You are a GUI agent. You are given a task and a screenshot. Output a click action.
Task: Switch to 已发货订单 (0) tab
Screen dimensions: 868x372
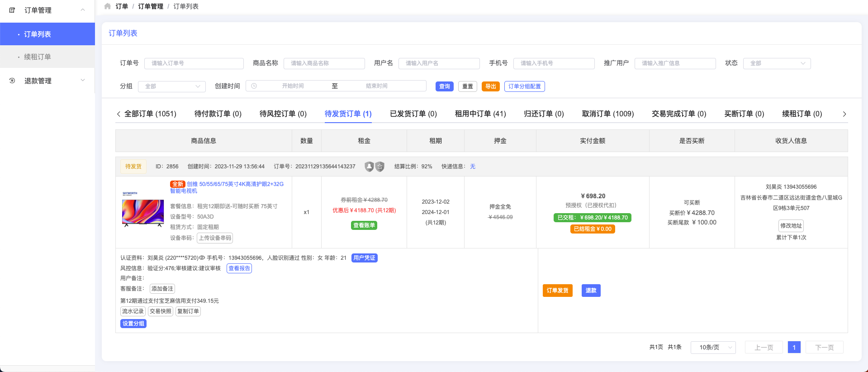coord(413,114)
